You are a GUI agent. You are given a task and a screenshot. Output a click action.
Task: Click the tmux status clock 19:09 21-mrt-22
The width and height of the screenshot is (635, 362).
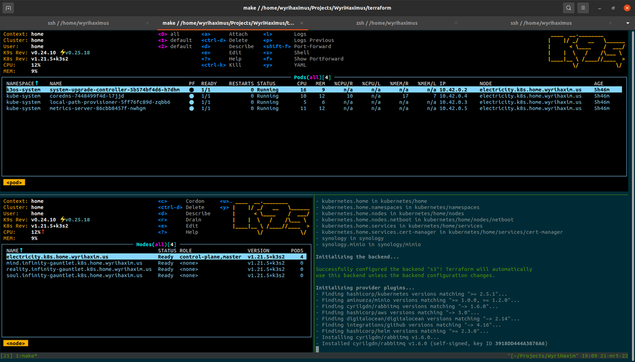point(605,356)
